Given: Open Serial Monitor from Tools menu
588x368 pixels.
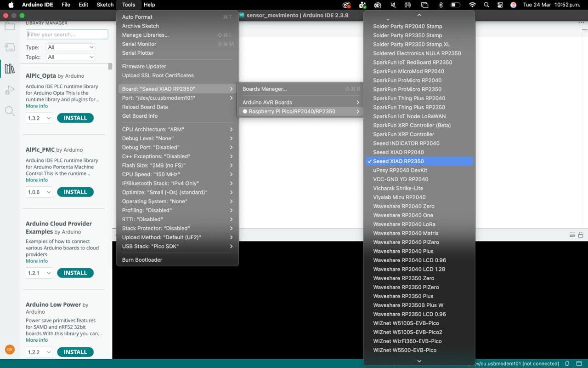Looking at the screenshot, I should click(x=177, y=44).
